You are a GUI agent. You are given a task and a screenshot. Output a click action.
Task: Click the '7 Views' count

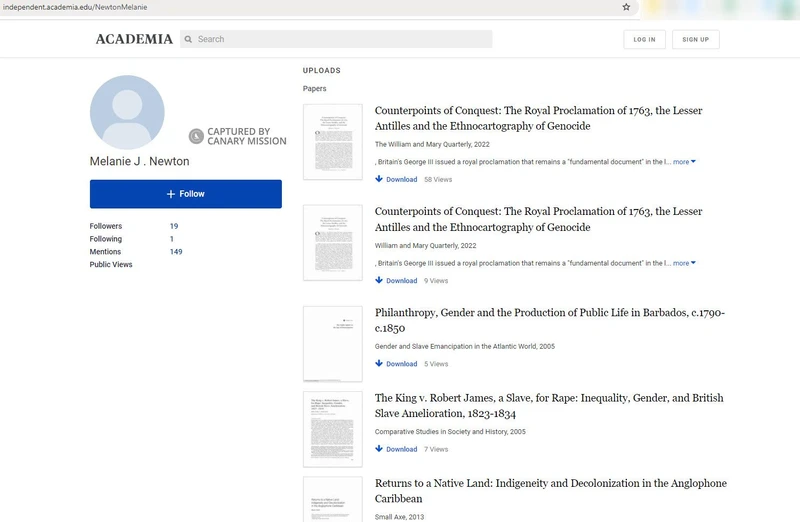436,450
